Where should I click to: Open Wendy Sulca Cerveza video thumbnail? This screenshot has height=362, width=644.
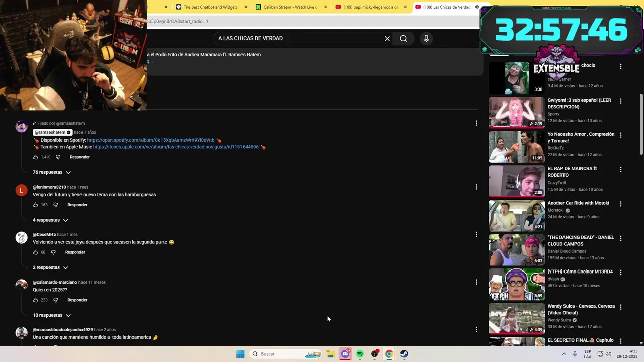[x=517, y=319]
